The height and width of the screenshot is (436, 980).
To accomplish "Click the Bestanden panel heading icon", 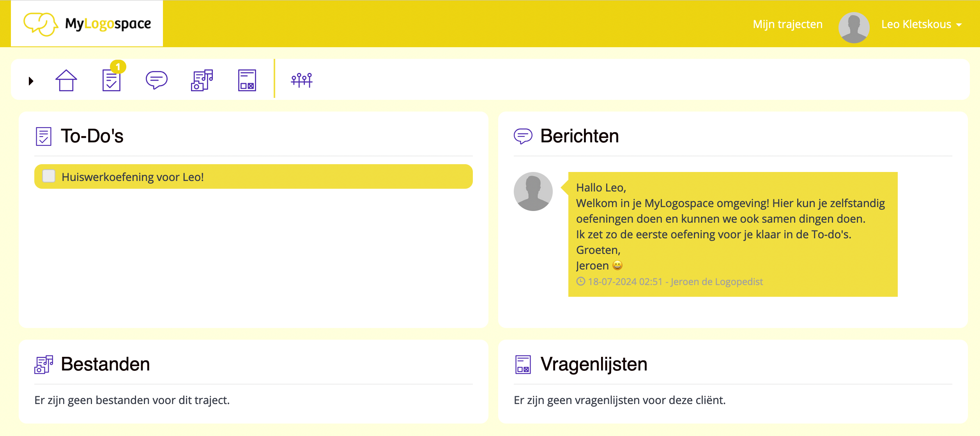I will pyautogui.click(x=44, y=365).
